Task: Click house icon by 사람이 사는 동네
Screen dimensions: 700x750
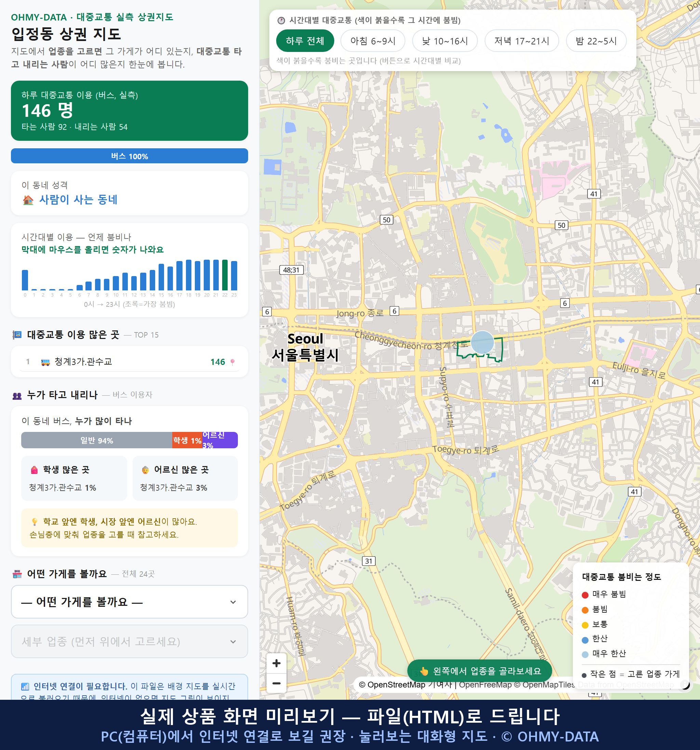Action: 28,200
